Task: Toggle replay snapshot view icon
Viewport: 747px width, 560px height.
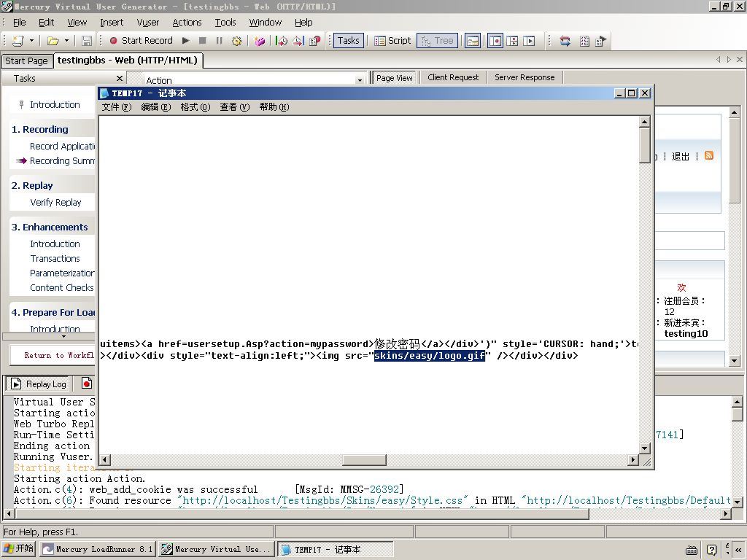Action: (x=529, y=41)
